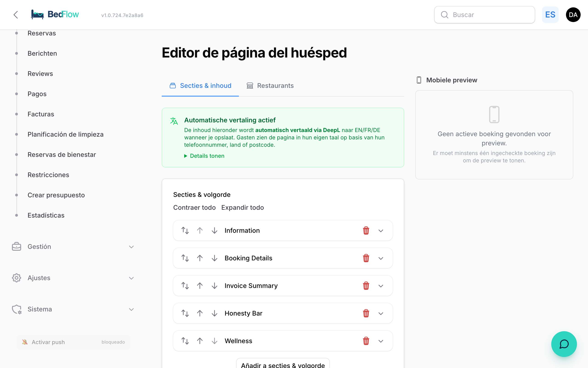Open the BedFlow logo home link

click(x=55, y=14)
